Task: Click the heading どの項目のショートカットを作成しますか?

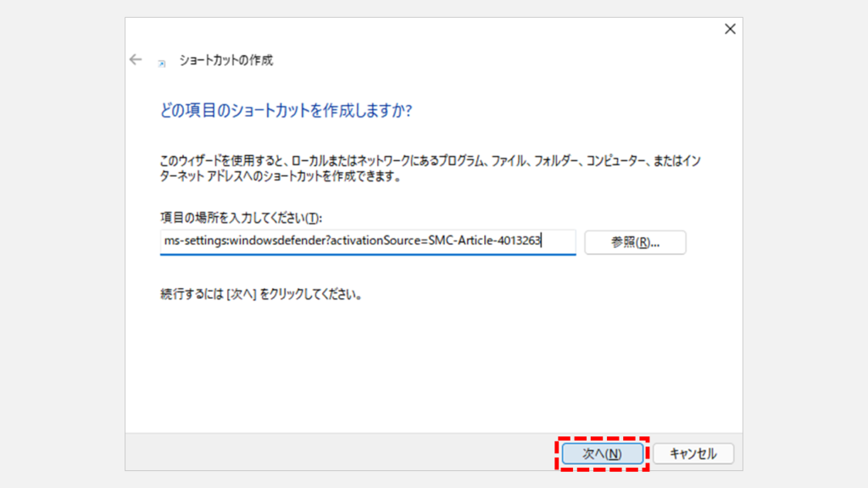Action: pos(286,111)
